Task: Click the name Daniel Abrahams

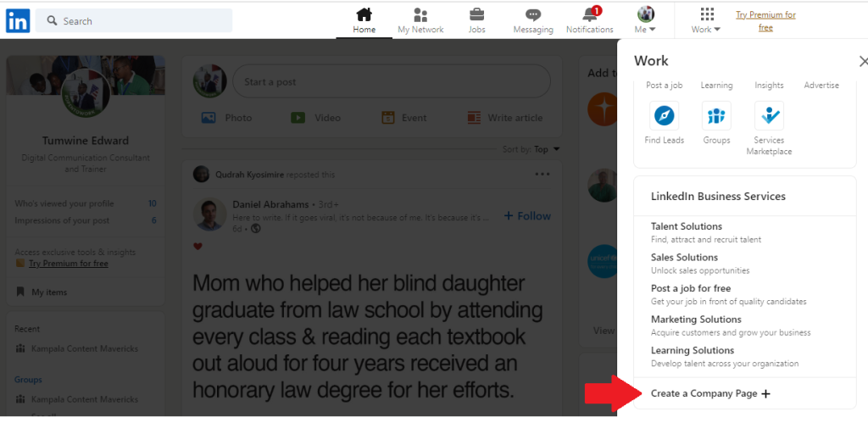Action: pyautogui.click(x=270, y=203)
